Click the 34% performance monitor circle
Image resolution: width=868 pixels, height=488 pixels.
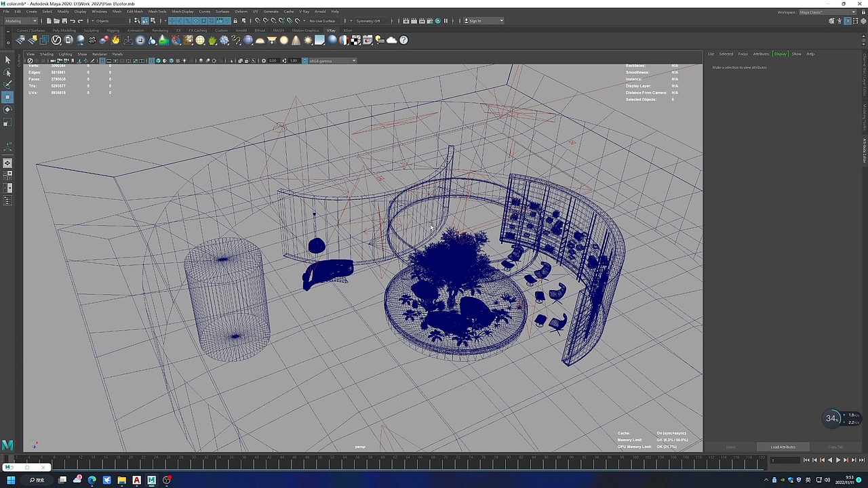[832, 418]
